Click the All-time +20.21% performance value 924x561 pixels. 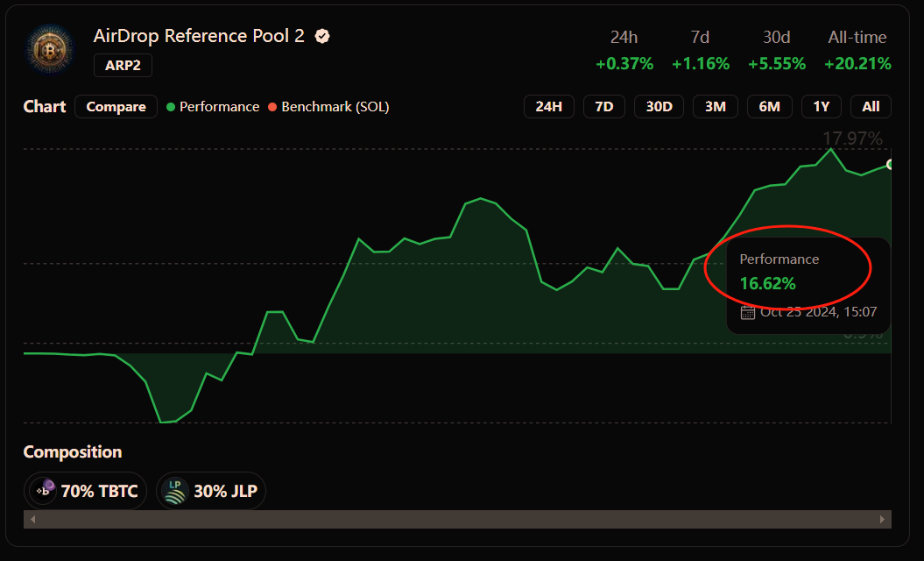coord(857,64)
